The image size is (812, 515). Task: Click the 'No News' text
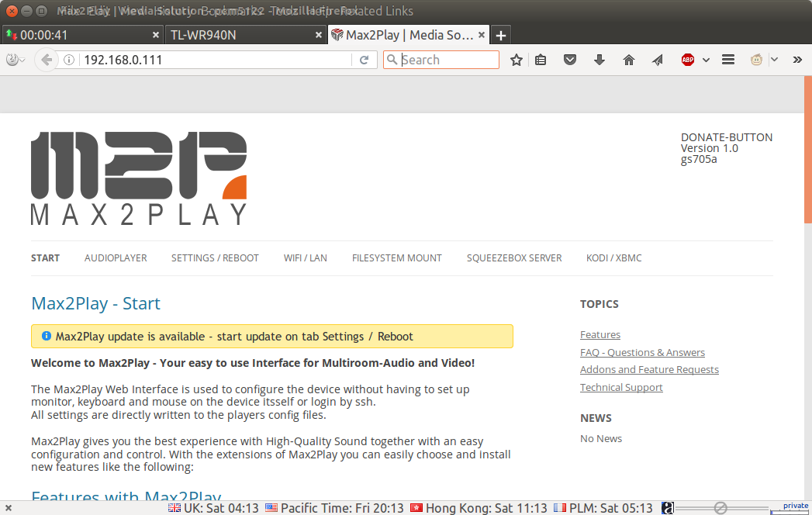[601, 438]
